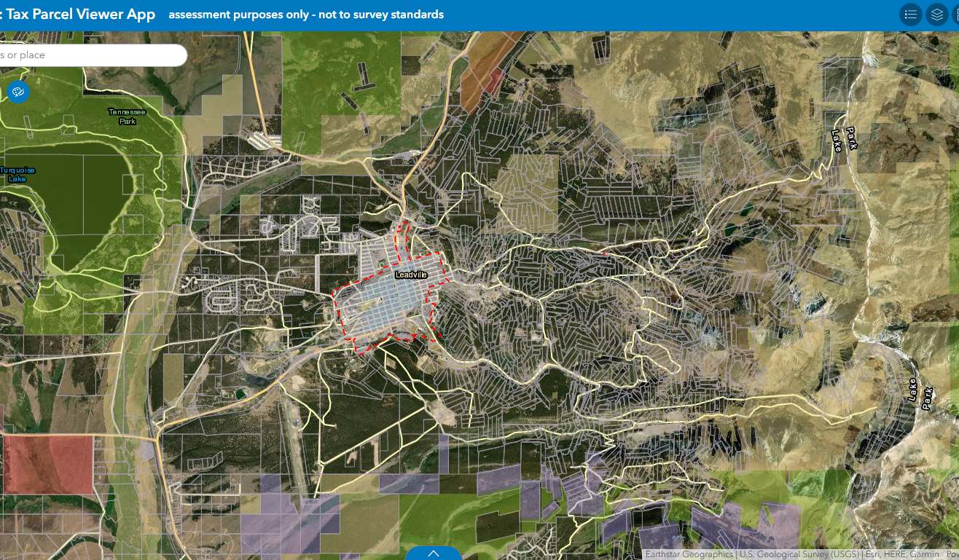Viewport: 959px width, 560px height.
Task: Expand the attribute table with the bottom arrow
Action: pos(434,553)
